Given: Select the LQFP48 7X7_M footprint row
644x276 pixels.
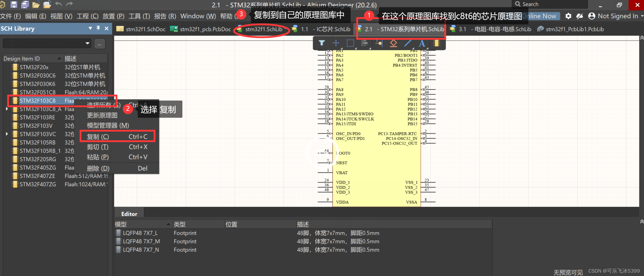Looking at the screenshot, I should [x=141, y=241].
